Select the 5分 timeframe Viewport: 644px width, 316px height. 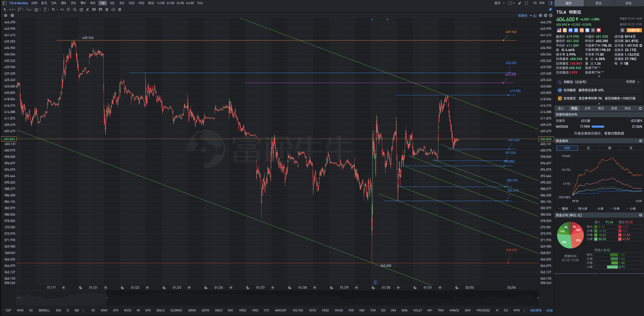pyautogui.click(x=122, y=3)
